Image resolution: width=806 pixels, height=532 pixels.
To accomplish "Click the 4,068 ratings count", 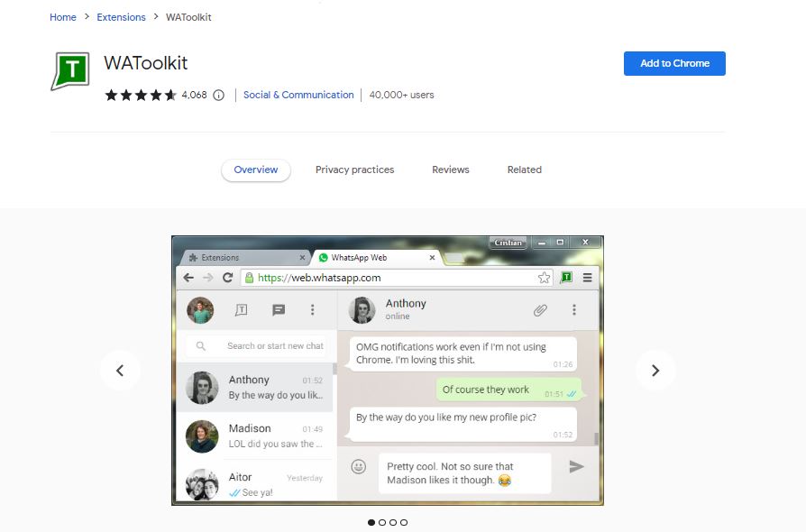I will [x=195, y=95].
